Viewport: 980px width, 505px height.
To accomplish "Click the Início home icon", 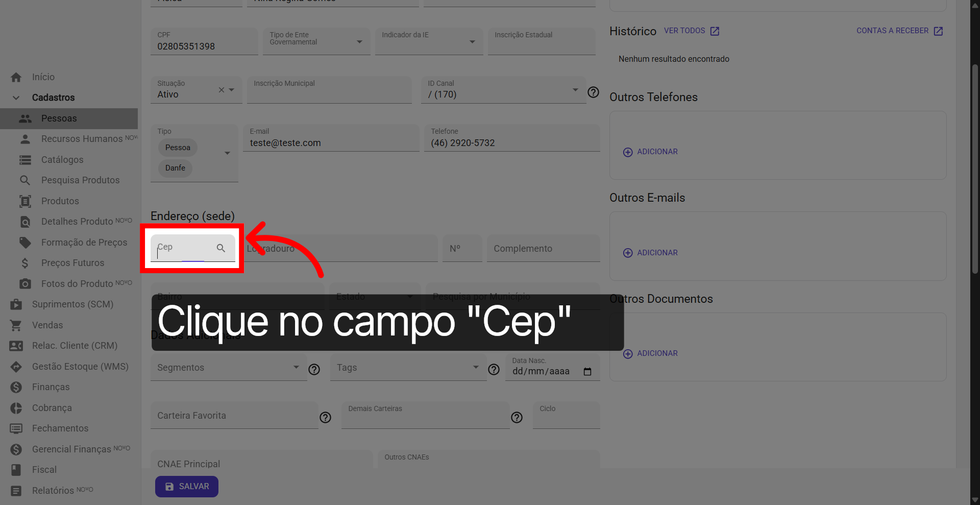I will (x=16, y=77).
